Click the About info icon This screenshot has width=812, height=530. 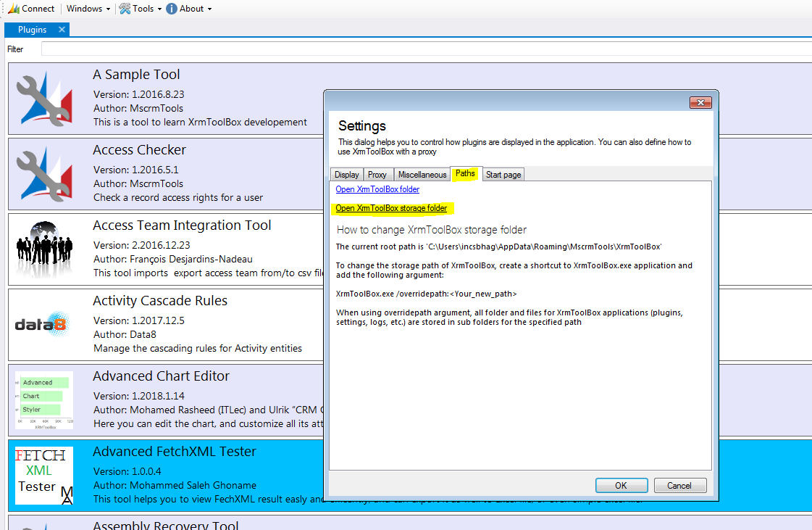172,9
